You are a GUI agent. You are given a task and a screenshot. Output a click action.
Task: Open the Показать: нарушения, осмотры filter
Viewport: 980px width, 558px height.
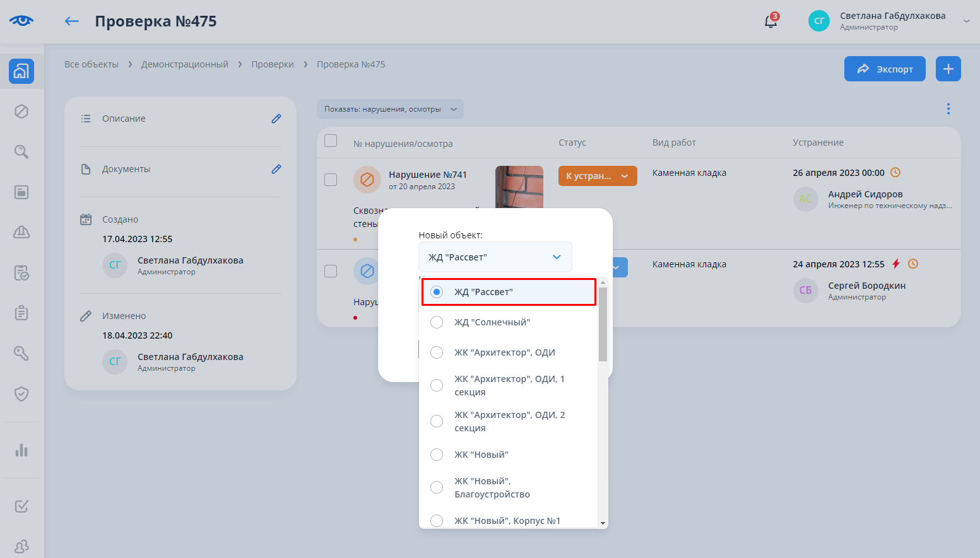(390, 109)
